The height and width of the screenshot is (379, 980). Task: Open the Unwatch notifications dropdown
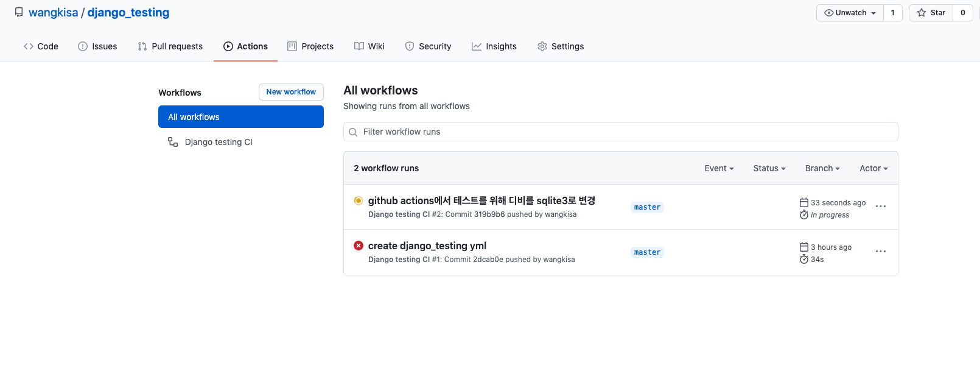tap(850, 13)
